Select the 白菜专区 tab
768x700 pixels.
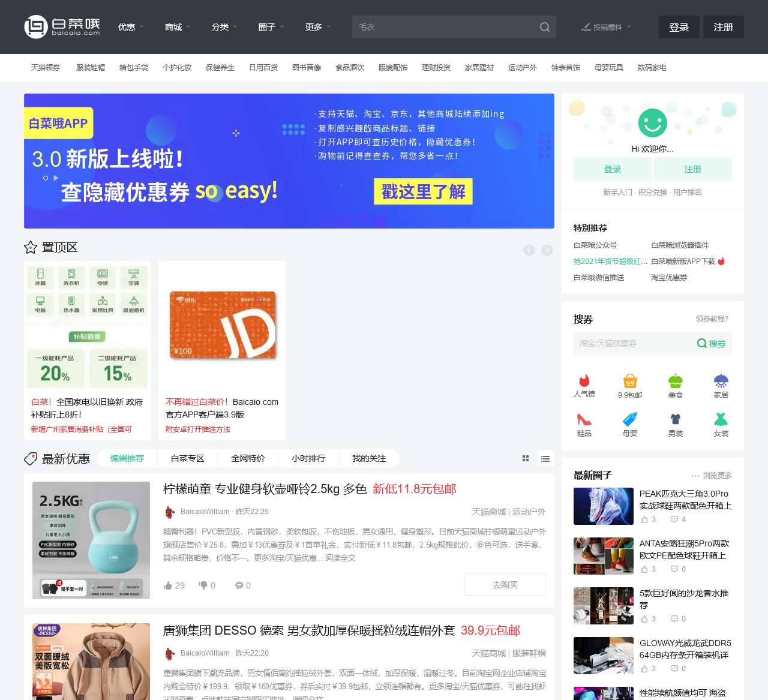pyautogui.click(x=188, y=458)
